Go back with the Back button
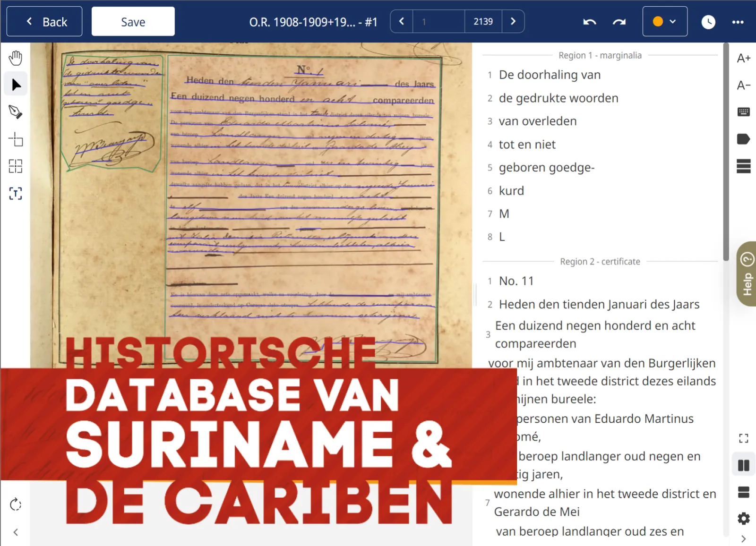756x546 pixels. pos(44,22)
